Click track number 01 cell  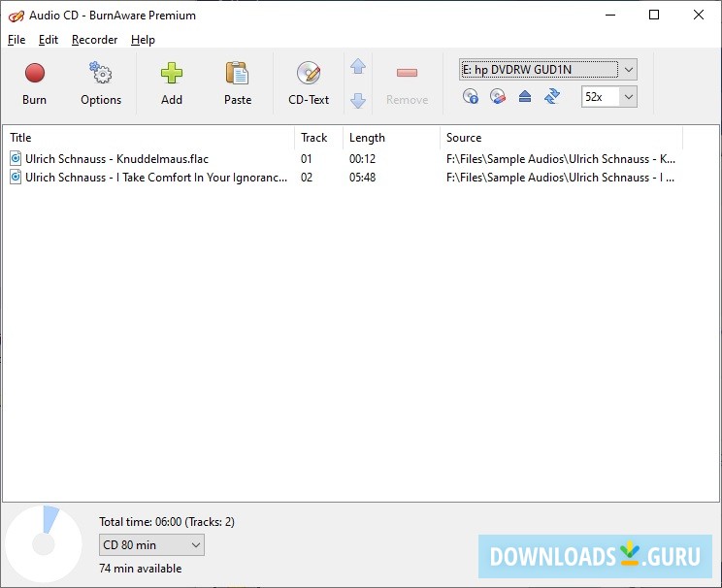[307, 159]
